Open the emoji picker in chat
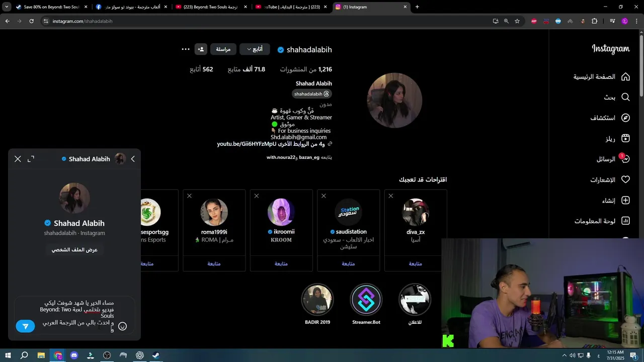The height and width of the screenshot is (362, 644). point(122,326)
